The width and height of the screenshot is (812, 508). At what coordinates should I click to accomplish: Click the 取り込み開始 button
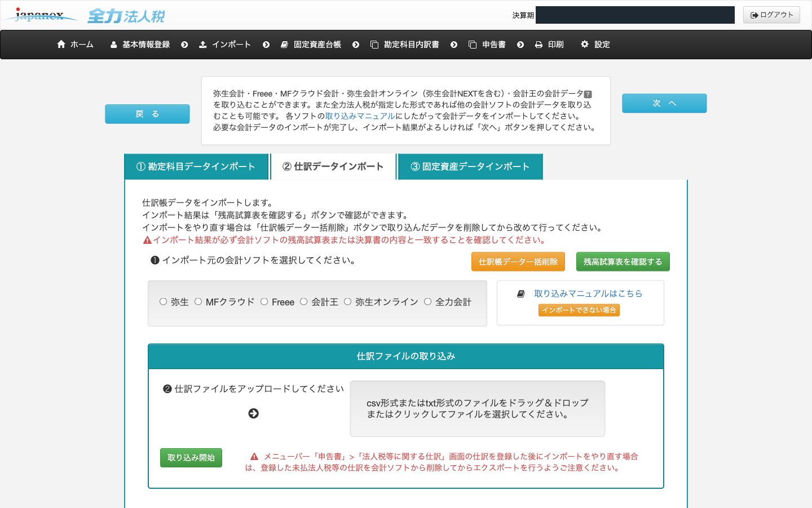pyautogui.click(x=191, y=458)
